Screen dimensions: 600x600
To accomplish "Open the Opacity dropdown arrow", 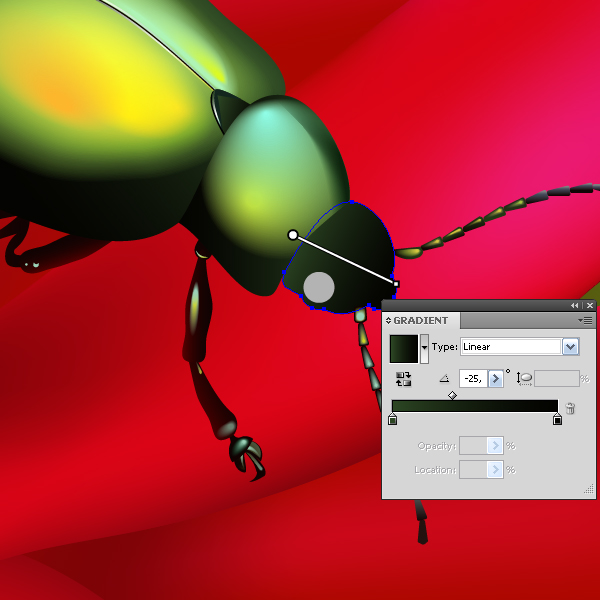I will click(x=495, y=446).
